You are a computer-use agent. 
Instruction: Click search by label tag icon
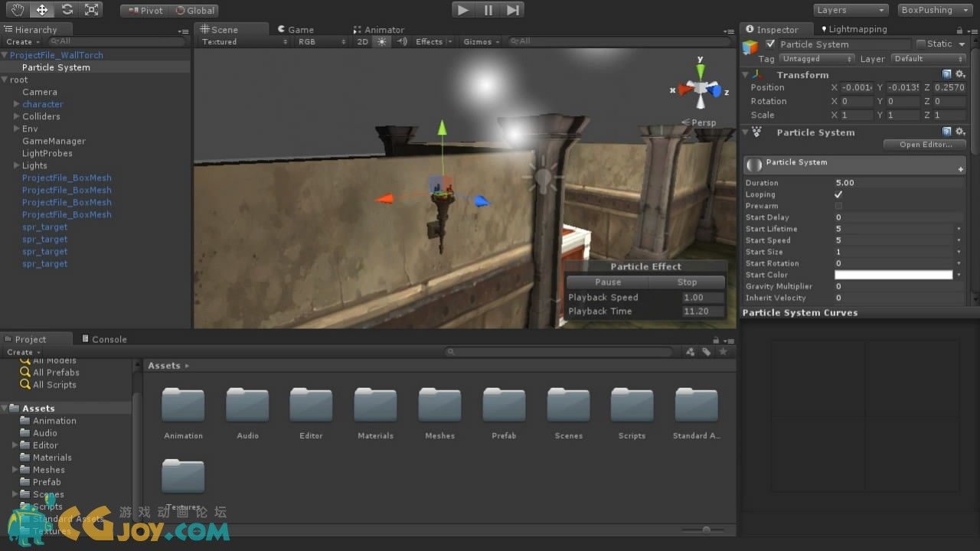pyautogui.click(x=706, y=351)
